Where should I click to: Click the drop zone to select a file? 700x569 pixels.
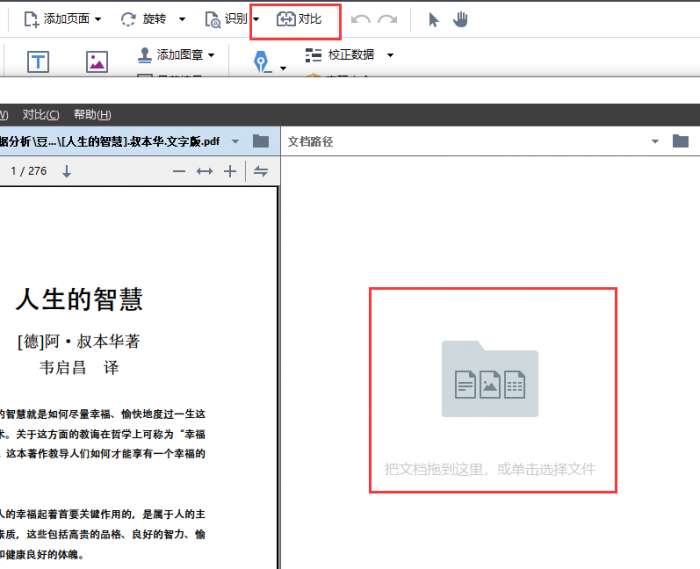tap(493, 389)
